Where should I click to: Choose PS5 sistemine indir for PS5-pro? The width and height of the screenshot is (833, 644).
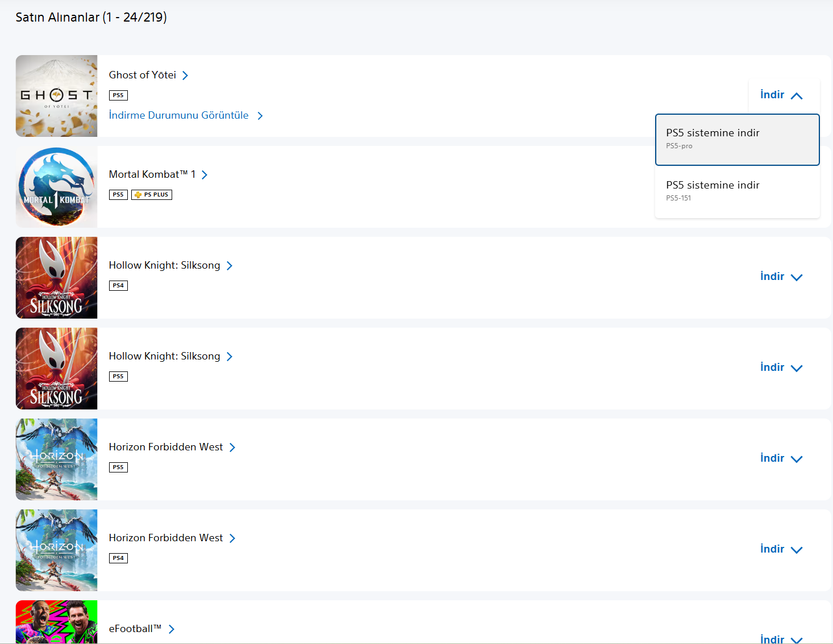click(737, 139)
